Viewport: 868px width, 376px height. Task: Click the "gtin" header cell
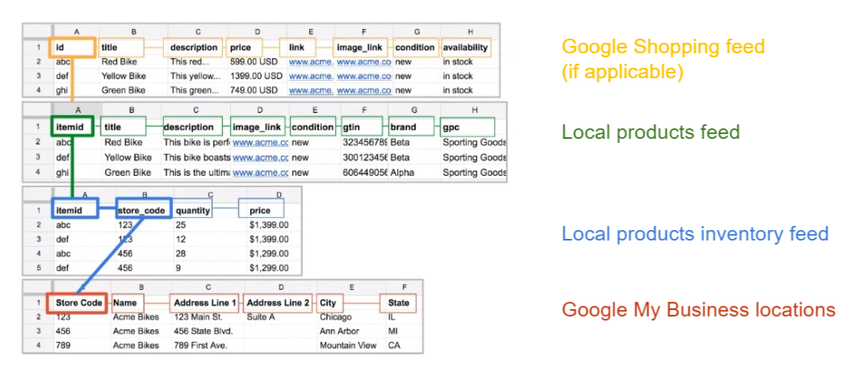coord(363,127)
